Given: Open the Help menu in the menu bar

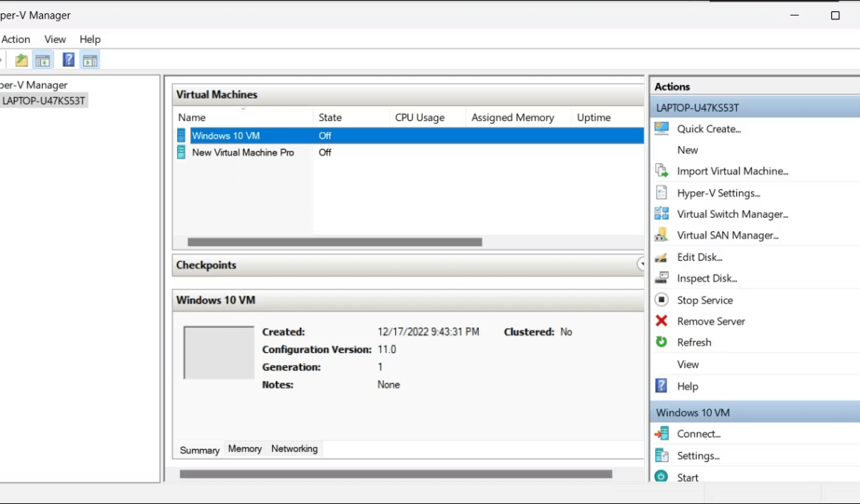Looking at the screenshot, I should click(90, 39).
